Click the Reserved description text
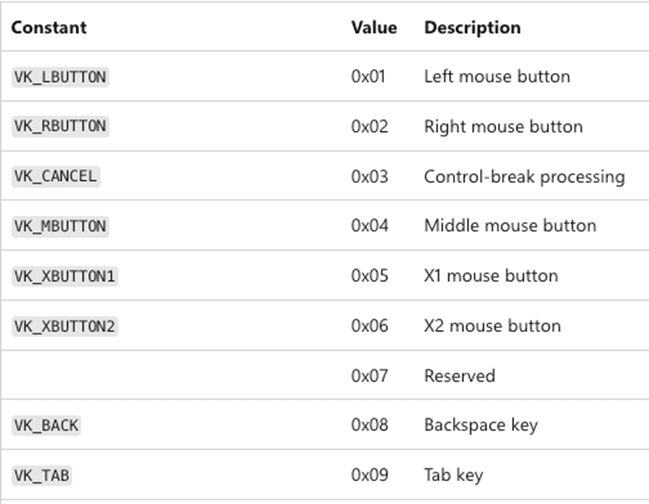 [459, 376]
